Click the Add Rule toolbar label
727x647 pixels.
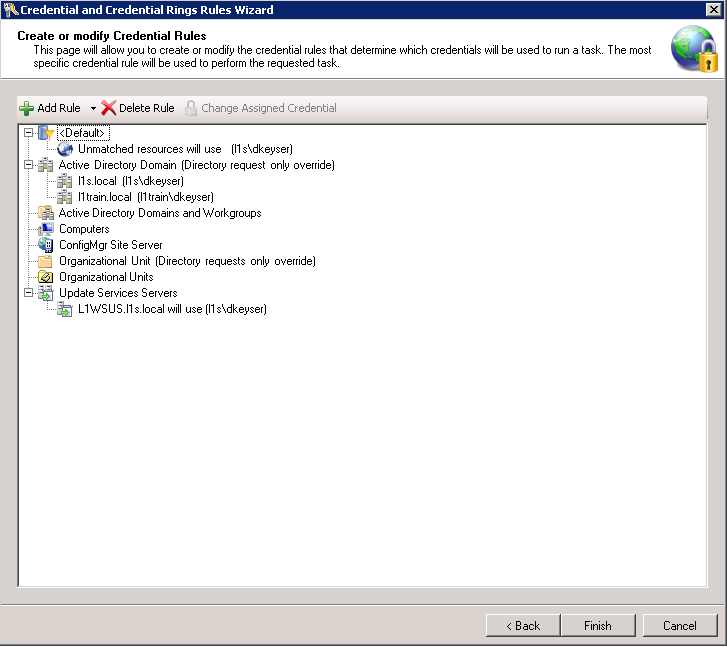point(58,108)
